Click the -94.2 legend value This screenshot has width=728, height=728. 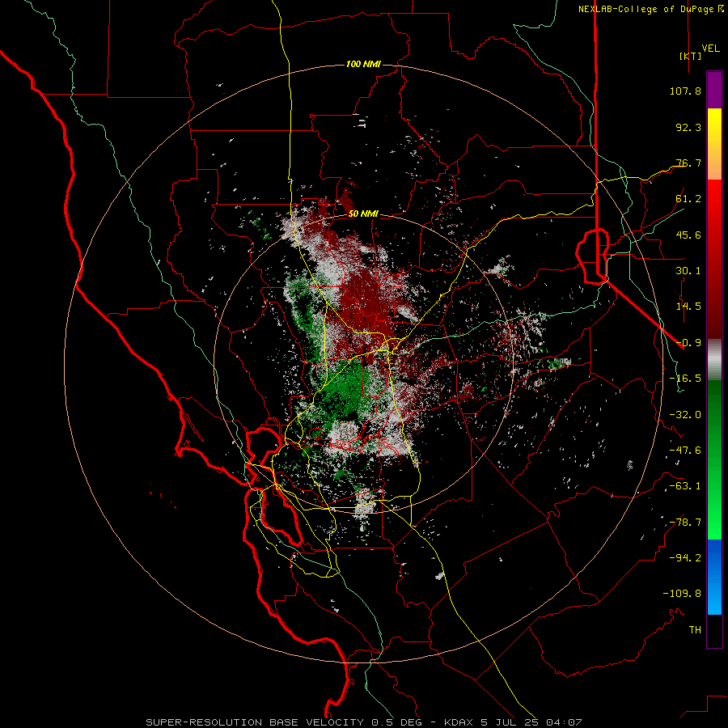click(x=685, y=558)
